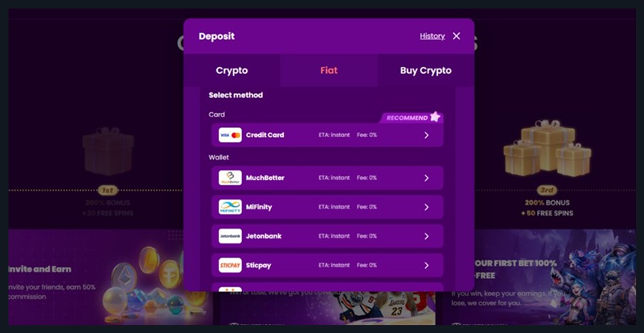
Task: Choose the Credit Card payment method
Action: [328, 135]
